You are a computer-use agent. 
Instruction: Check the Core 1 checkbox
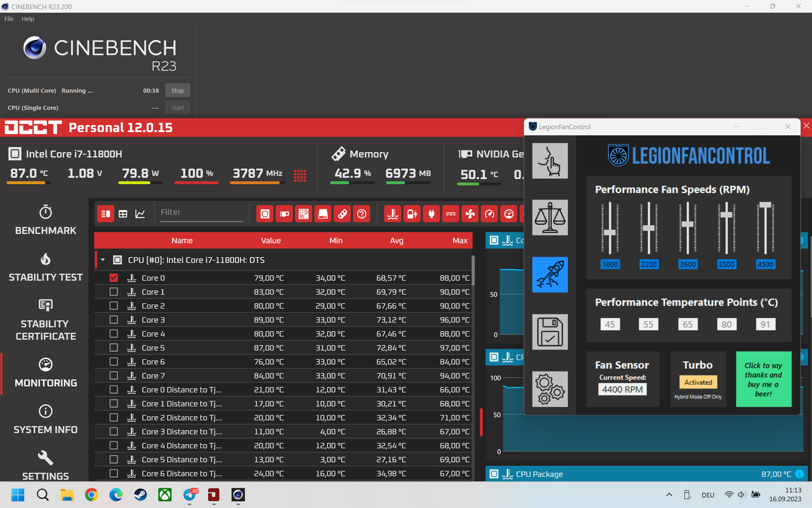coord(114,291)
